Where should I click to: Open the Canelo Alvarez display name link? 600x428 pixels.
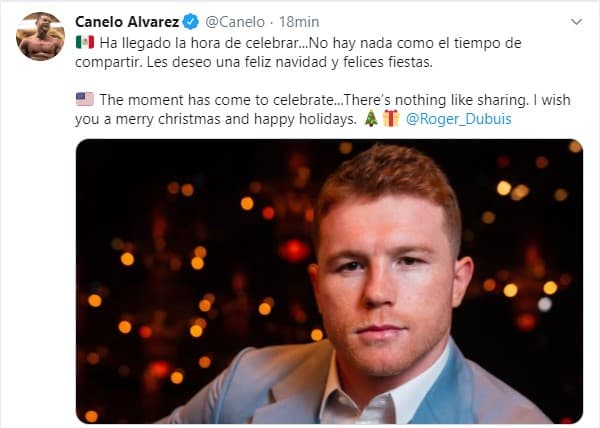coord(129,21)
